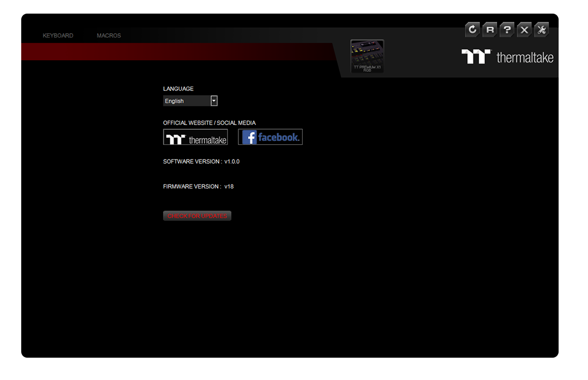Click the TT emblem on website button
The height and width of the screenshot is (380, 588).
(x=176, y=139)
